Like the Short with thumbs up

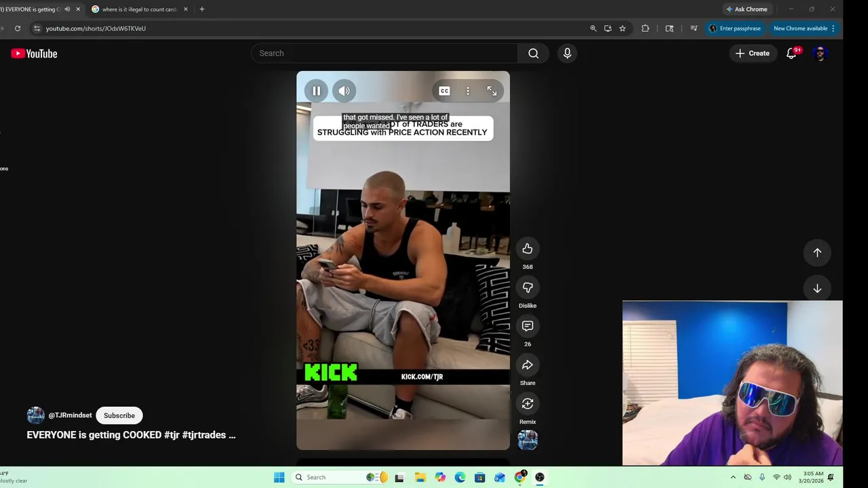point(528,249)
